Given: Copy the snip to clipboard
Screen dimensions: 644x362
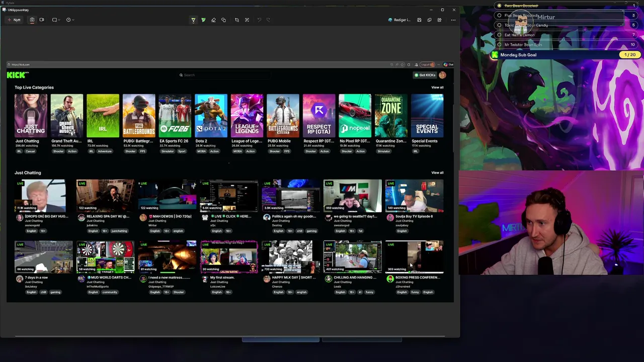Looking at the screenshot, I should (x=429, y=20).
